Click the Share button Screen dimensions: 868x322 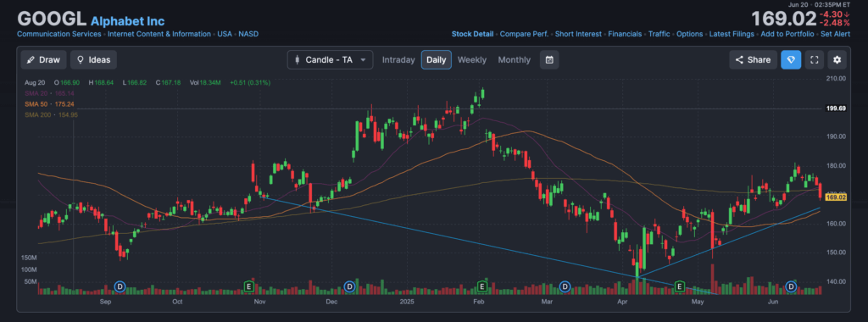[753, 60]
